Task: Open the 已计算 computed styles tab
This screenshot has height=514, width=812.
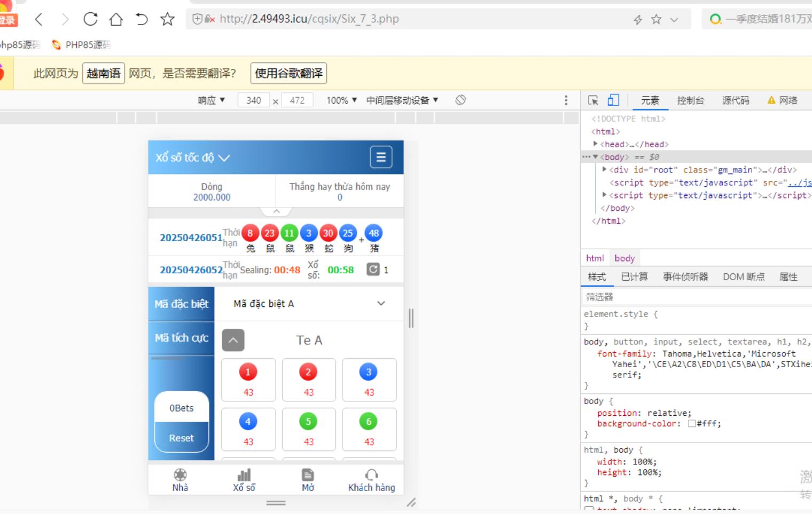Action: [634, 276]
